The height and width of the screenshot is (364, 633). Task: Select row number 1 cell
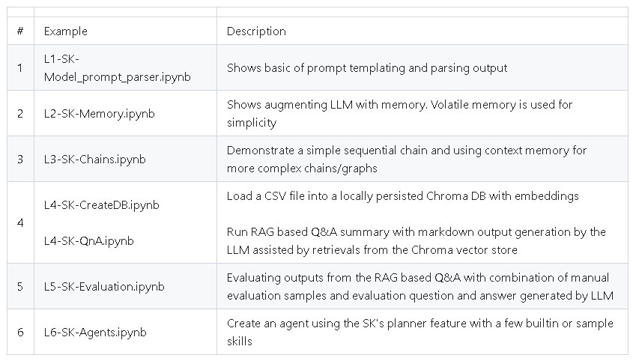point(20,68)
